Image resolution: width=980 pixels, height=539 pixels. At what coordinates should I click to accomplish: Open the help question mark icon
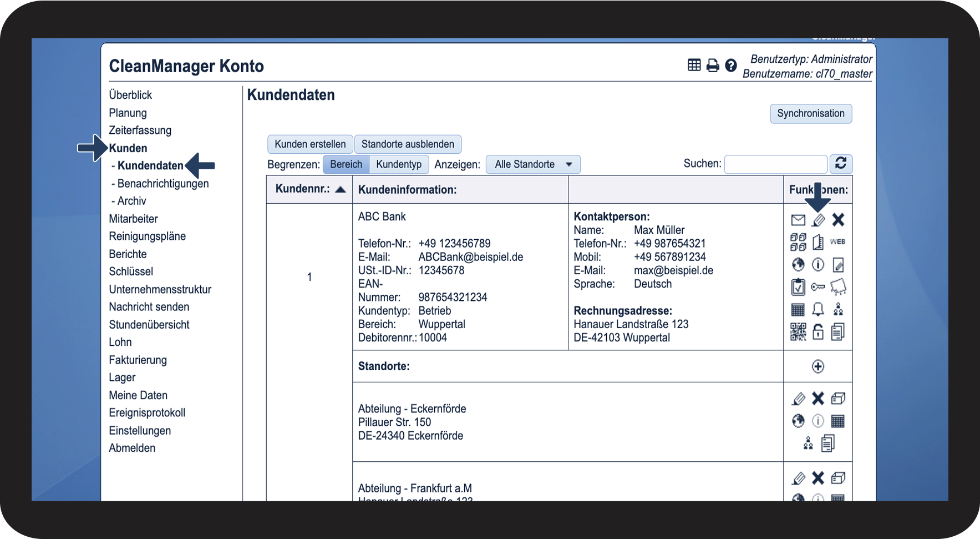click(x=730, y=66)
